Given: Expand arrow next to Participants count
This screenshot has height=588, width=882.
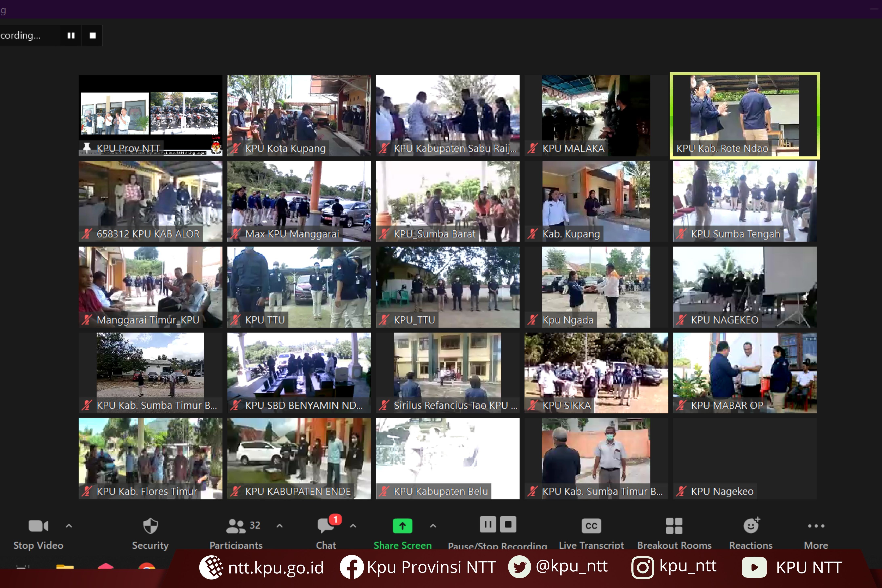Looking at the screenshot, I should tap(279, 526).
